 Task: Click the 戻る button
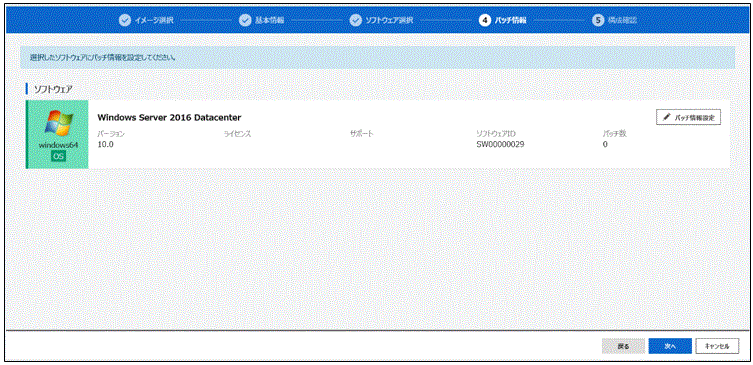point(623,346)
